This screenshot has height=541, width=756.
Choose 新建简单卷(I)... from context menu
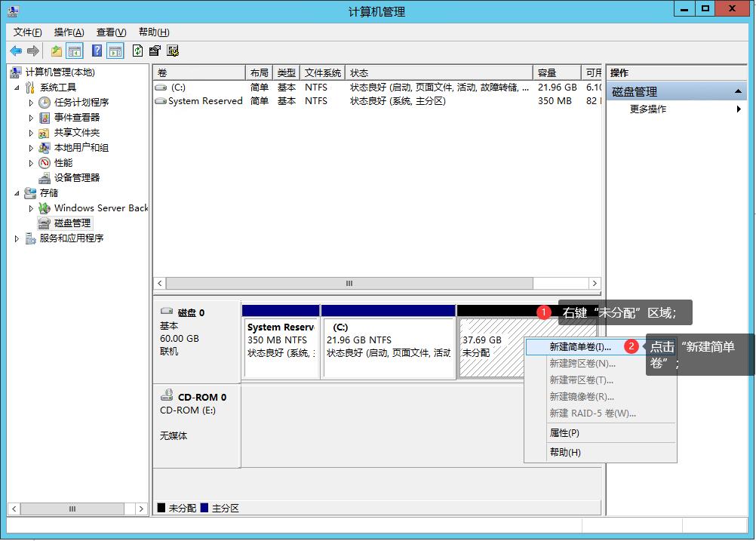click(x=579, y=347)
